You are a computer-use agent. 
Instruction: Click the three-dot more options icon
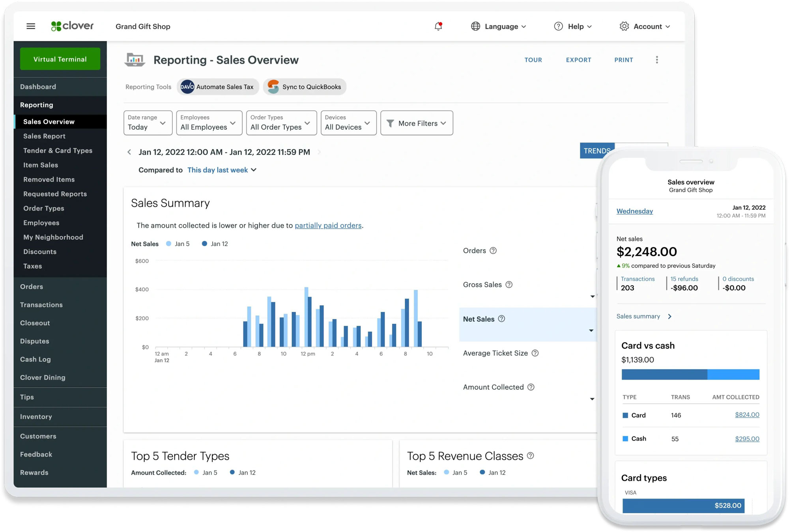pos(657,60)
